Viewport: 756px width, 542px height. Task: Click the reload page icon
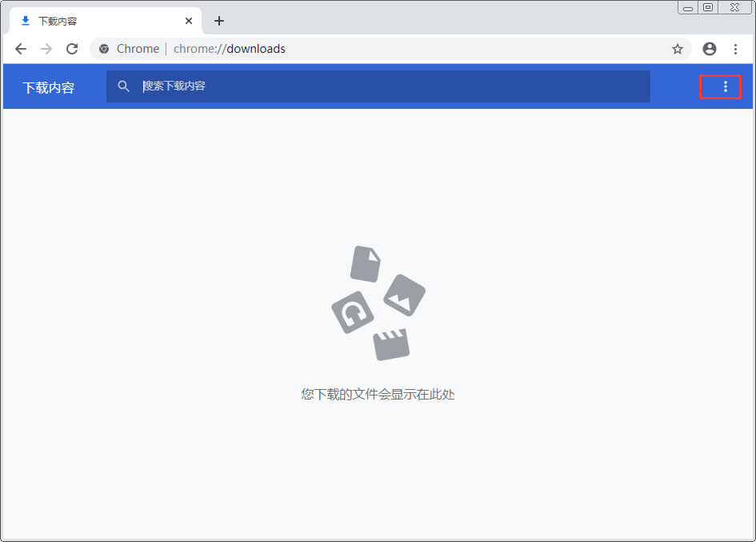tap(72, 49)
